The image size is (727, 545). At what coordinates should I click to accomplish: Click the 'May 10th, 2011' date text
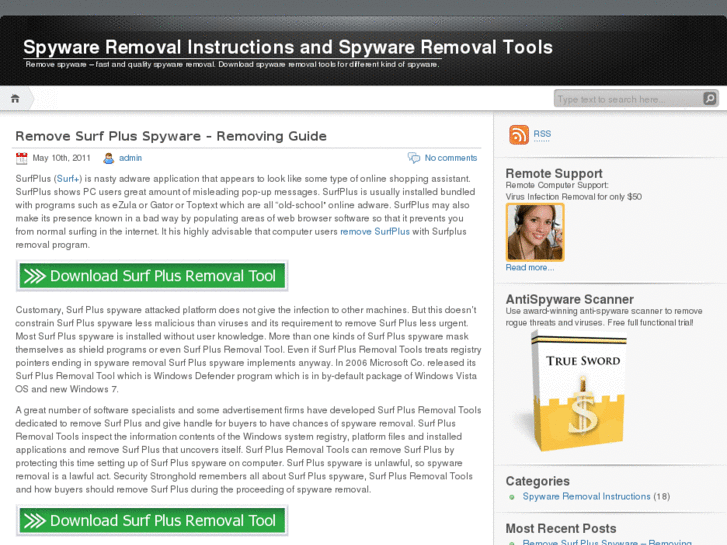click(x=61, y=158)
